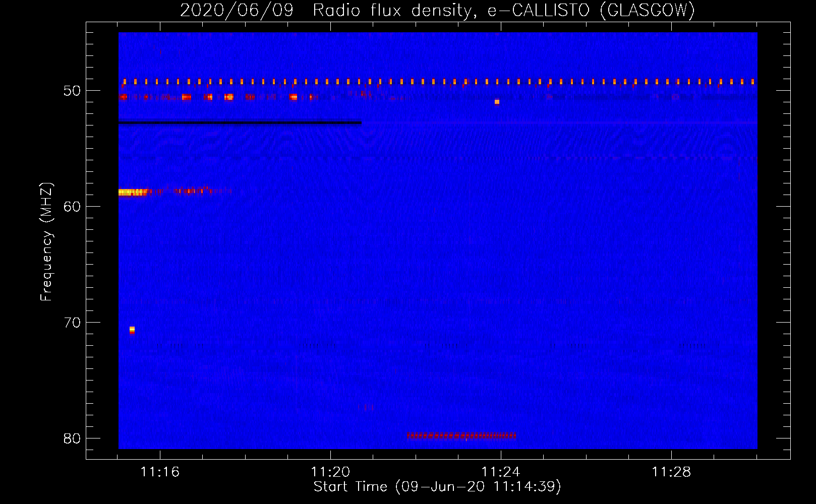The image size is (816, 504).
Task: Click the 80 MHz frequency tick label
Action: click(72, 438)
